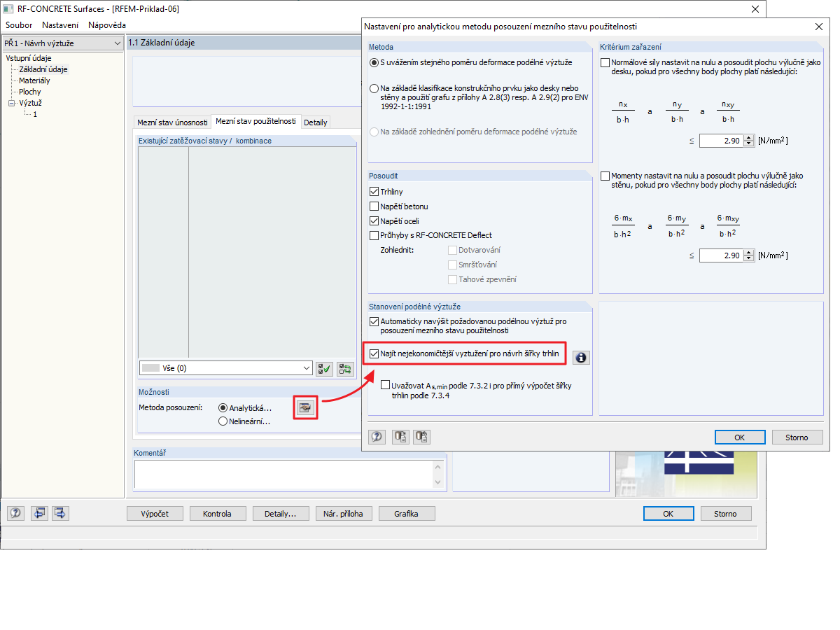Click Nár. příloha button
Image resolution: width=840 pixels, height=630 pixels.
(343, 514)
